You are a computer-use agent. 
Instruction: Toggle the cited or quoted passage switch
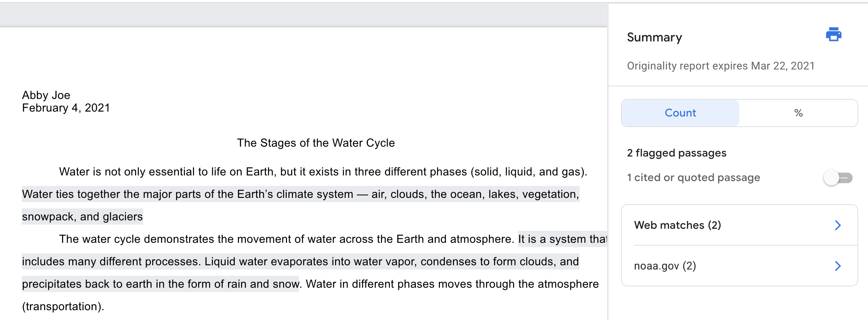tap(838, 178)
